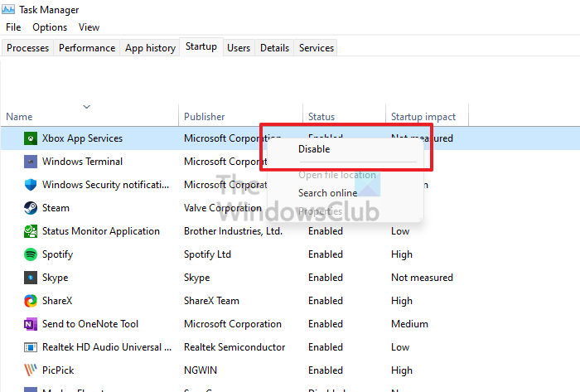Viewport: 580px width, 392px height.
Task: Select the Windows Security notificati... row
Action: click(x=105, y=185)
